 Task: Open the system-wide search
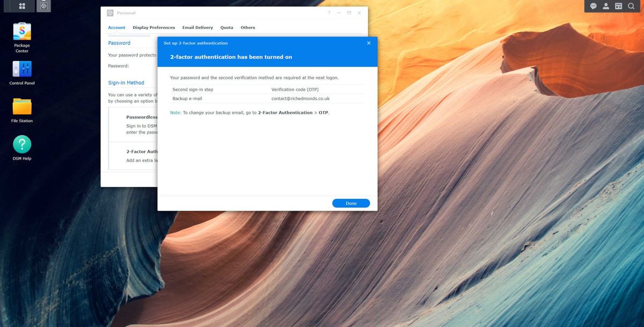tap(631, 6)
